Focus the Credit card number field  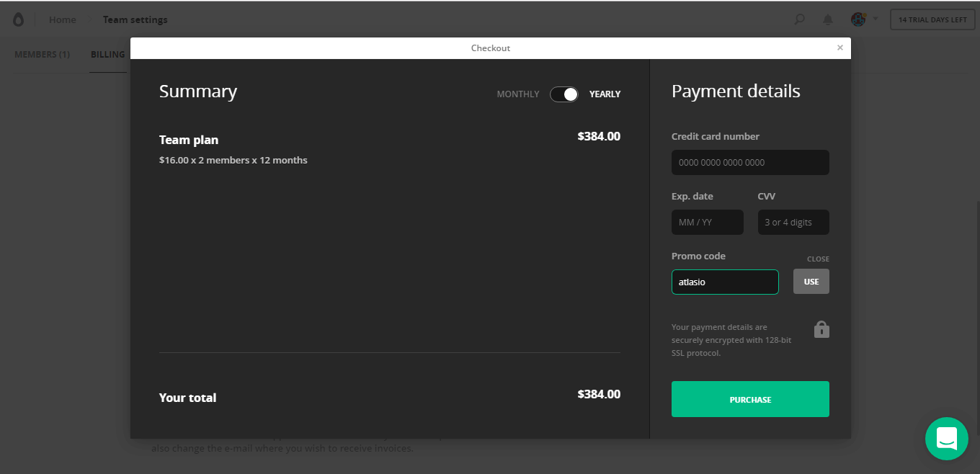749,162
